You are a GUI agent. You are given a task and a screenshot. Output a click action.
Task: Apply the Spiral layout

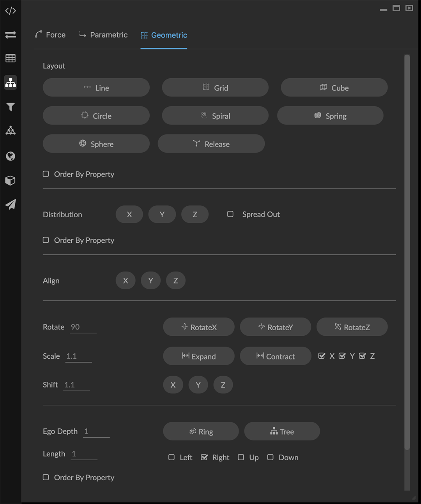[x=215, y=116]
